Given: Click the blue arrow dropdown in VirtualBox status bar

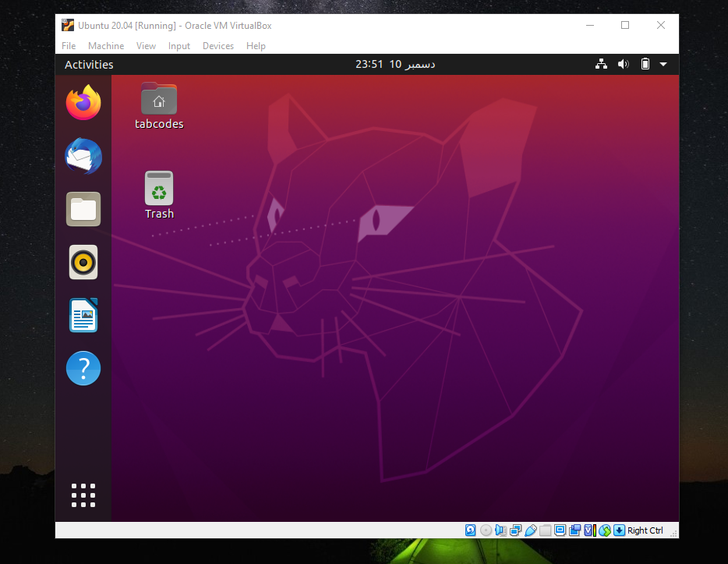Looking at the screenshot, I should click(618, 530).
